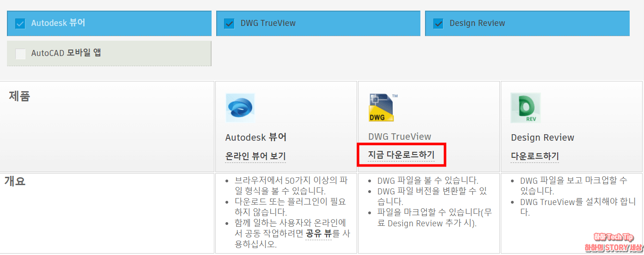Viewport: 644px width, 255px height.
Task: Click the Design Review product name in table
Action: pyautogui.click(x=542, y=137)
